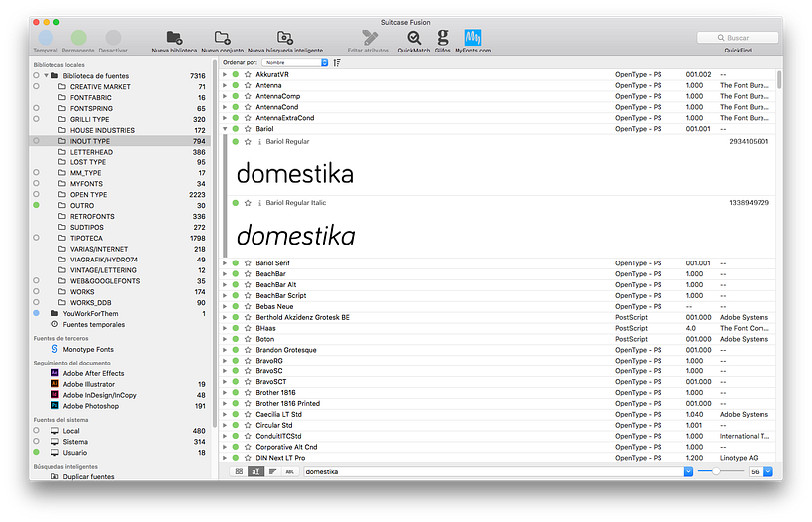Click the domestika preview of Bariol Regular
This screenshot has width=812, height=522.
point(295,173)
